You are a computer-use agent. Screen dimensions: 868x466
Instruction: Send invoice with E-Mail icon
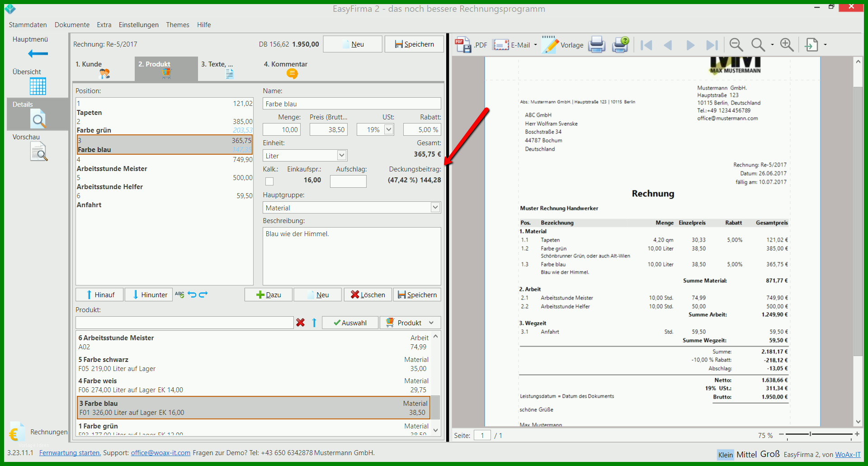click(501, 45)
